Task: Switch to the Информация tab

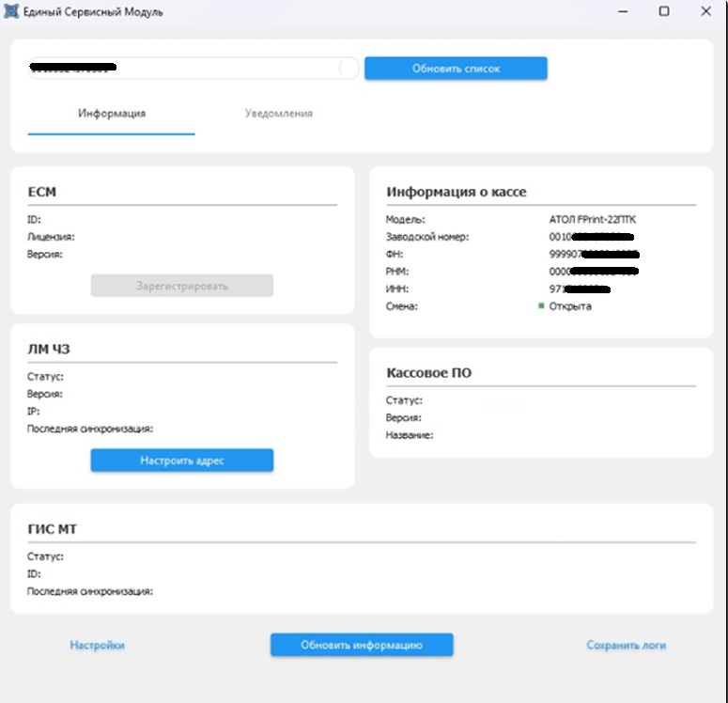Action: (112, 114)
